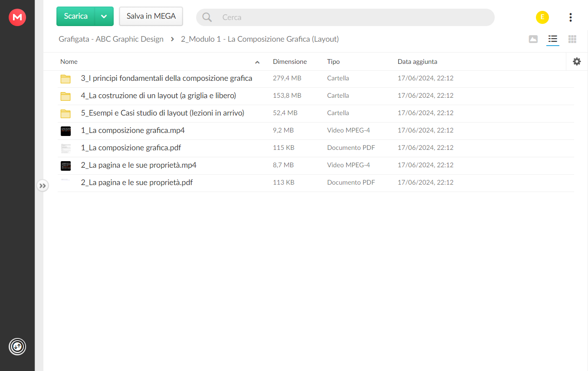
Task: Toggle Nome column sort arrow
Action: 257,62
